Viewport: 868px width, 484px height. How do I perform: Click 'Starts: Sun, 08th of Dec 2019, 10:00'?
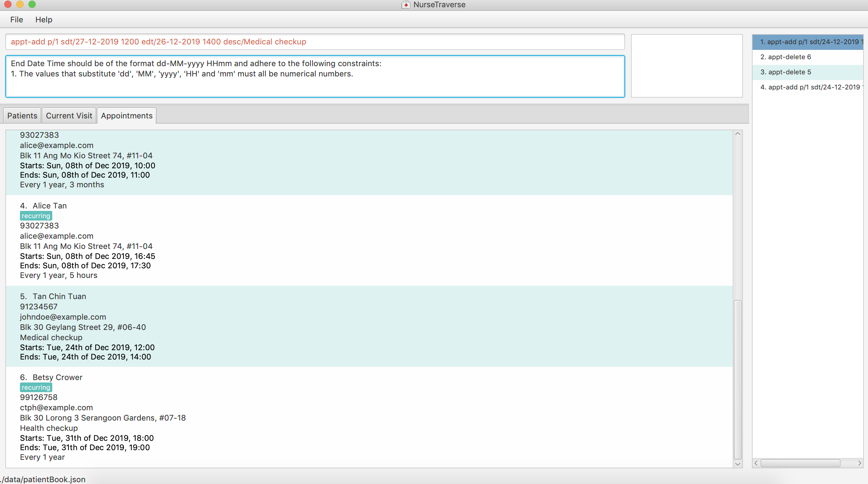(88, 165)
